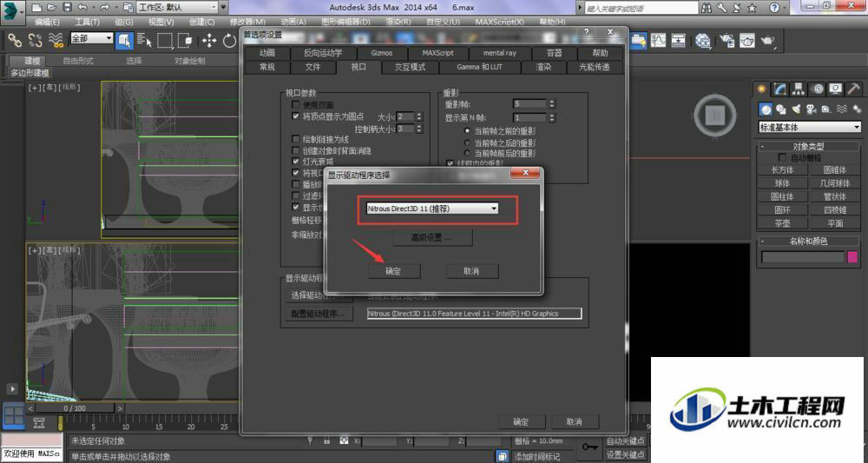
Task: Open the 编辑(E) menu
Action: click(x=47, y=22)
